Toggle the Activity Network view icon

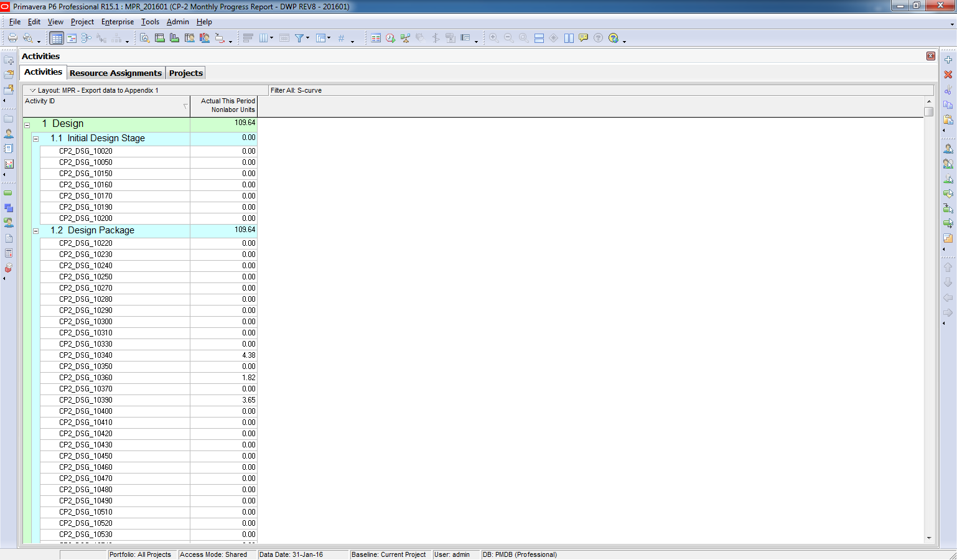(x=86, y=38)
